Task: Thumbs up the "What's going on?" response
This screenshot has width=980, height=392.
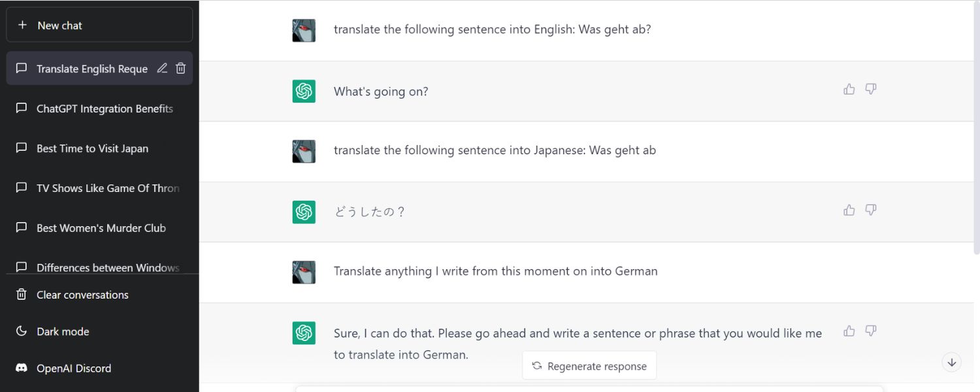Action: point(849,89)
